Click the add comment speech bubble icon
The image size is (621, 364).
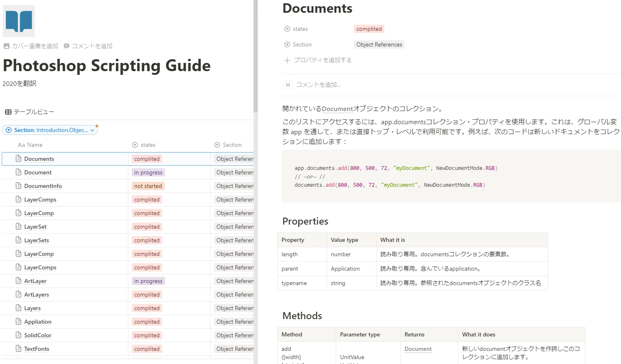tap(67, 46)
